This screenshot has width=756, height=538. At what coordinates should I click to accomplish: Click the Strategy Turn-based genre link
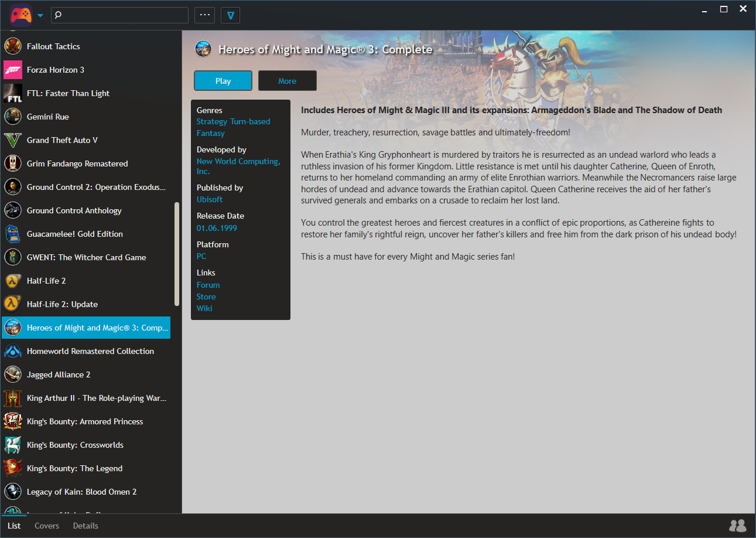tap(233, 121)
